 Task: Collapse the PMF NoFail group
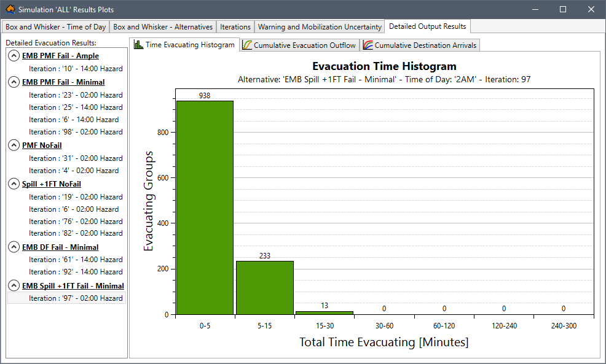tap(13, 145)
